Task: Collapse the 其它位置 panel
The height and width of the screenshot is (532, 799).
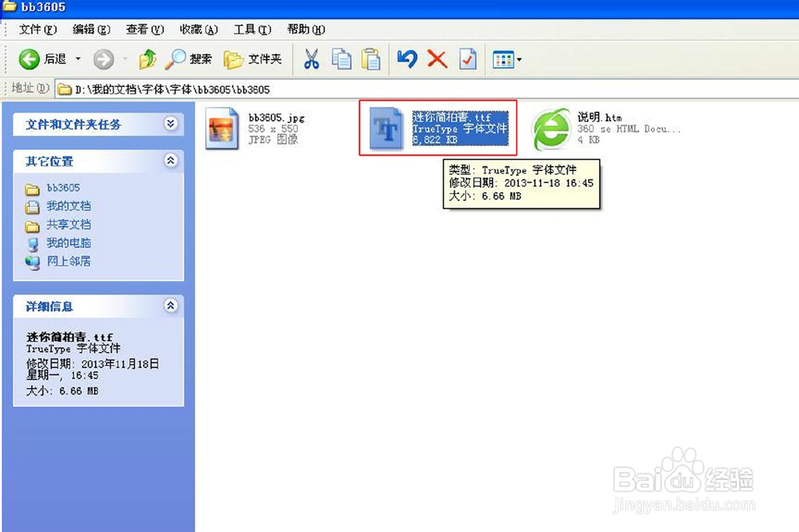Action: tap(170, 161)
